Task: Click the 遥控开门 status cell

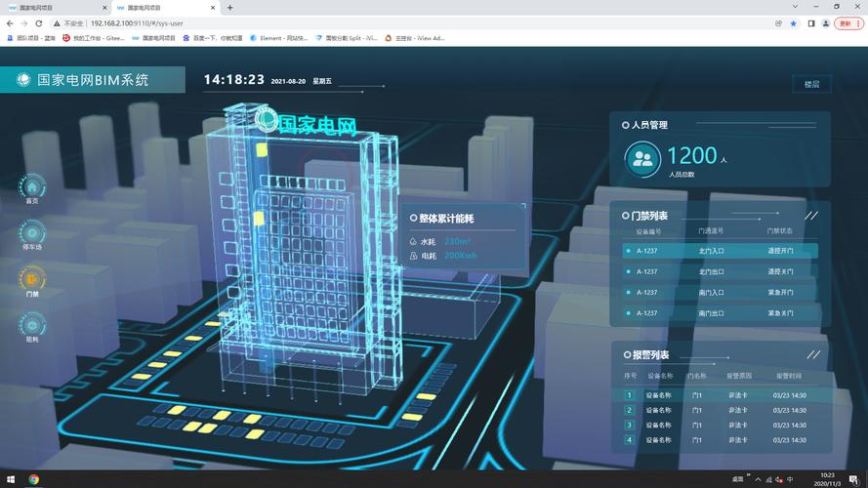Action: (x=780, y=251)
